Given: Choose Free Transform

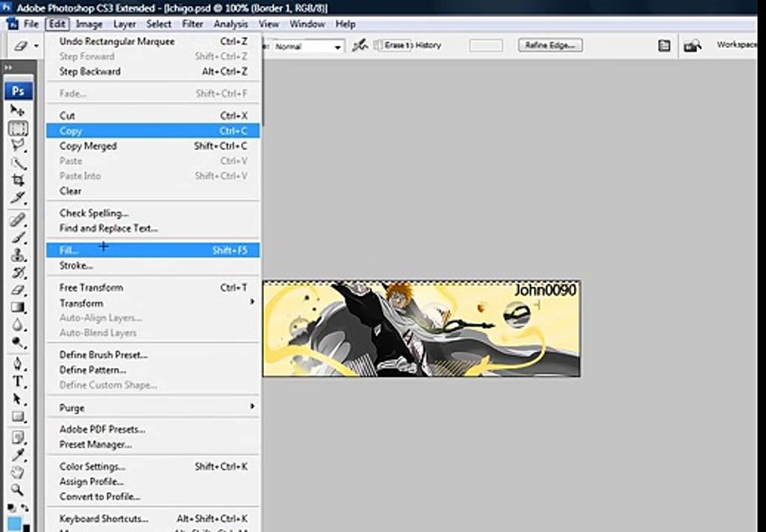Looking at the screenshot, I should 153,287.
